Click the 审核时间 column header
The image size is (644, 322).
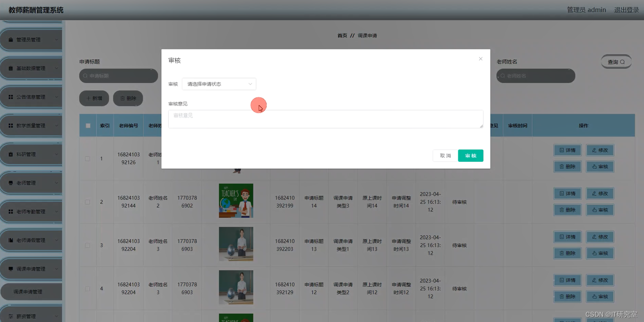tap(517, 125)
